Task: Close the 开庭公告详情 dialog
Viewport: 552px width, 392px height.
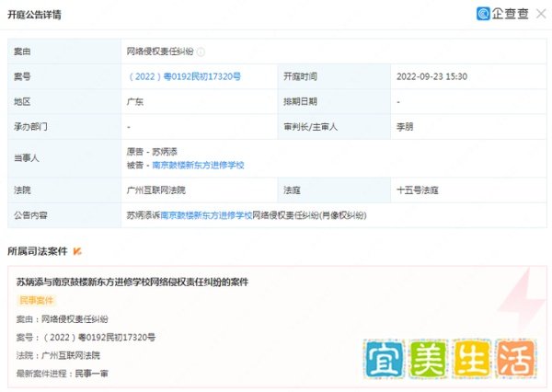Action: coord(541,14)
